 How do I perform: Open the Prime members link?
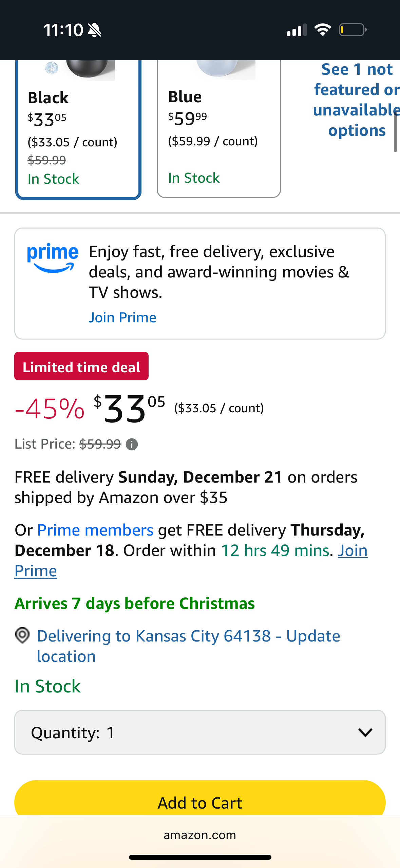(95, 530)
